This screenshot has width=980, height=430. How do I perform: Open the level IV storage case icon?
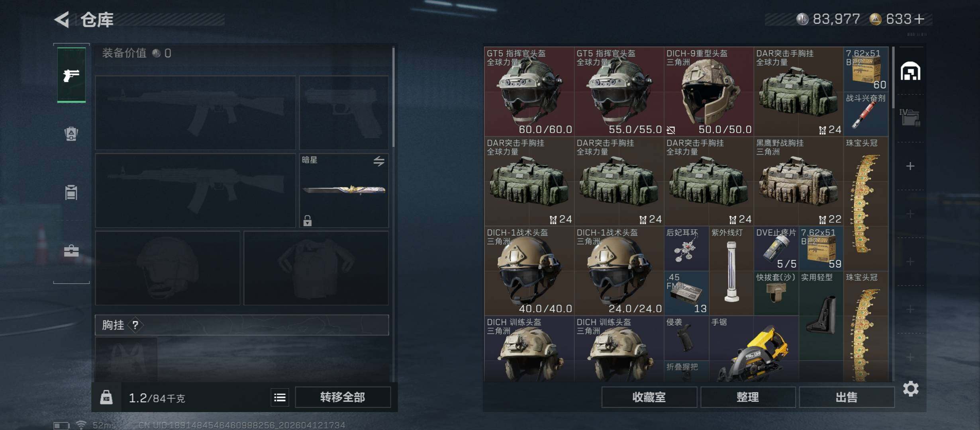click(910, 117)
